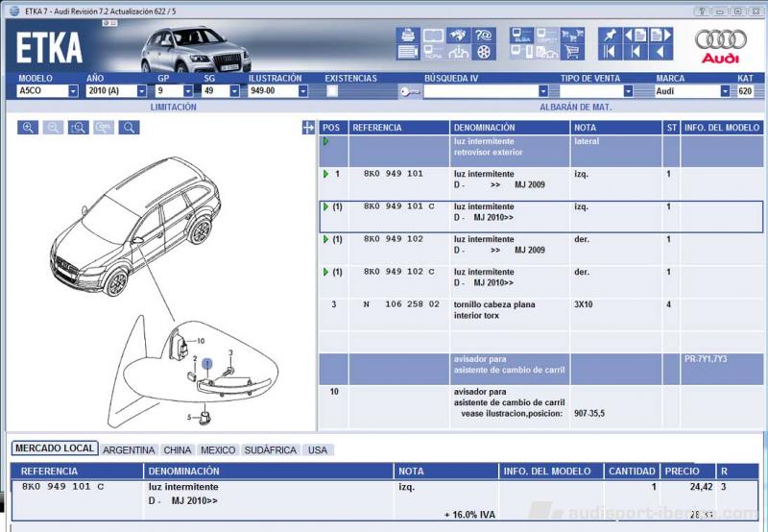Screen dimensions: 768x532
Task: Click the zoom area magnifier icon
Action: [x=79, y=128]
